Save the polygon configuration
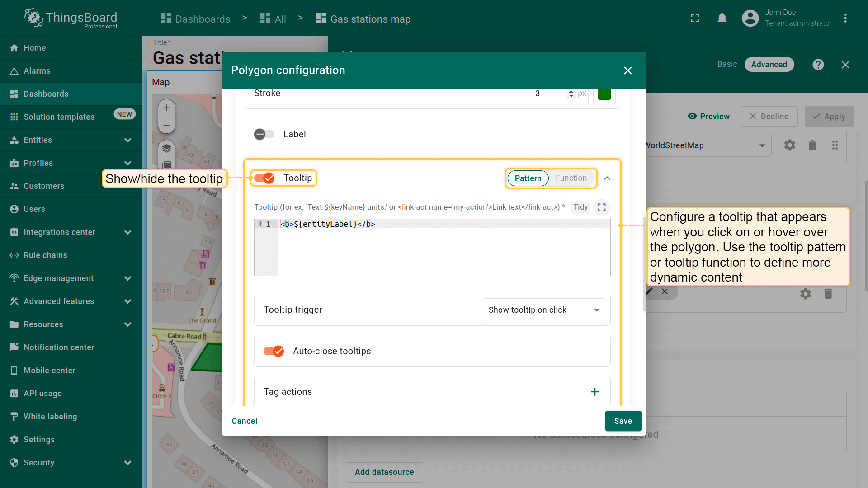The height and width of the screenshot is (488, 868). [x=623, y=421]
